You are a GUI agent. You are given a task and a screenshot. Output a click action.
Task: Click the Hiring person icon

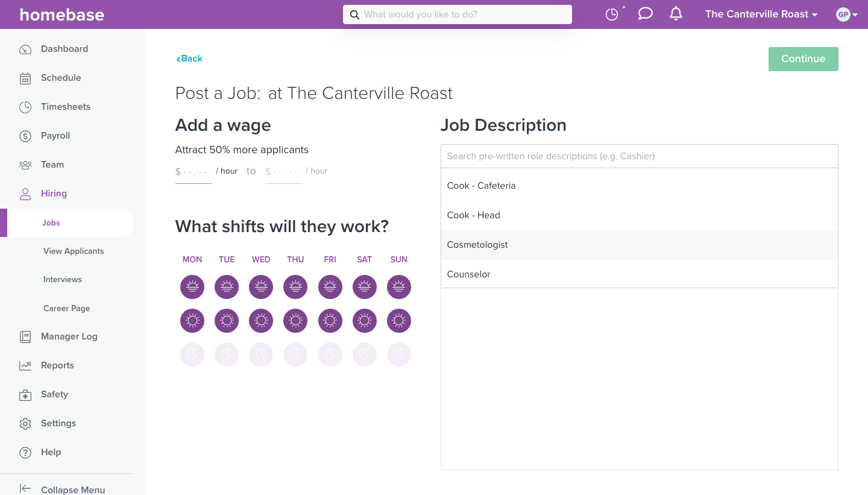pyautogui.click(x=25, y=194)
